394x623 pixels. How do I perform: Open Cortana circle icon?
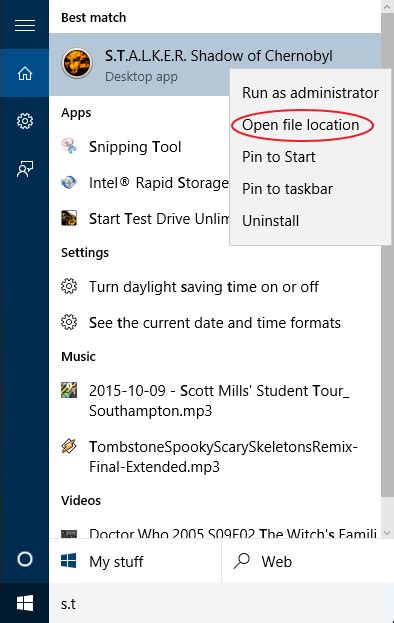(x=25, y=559)
